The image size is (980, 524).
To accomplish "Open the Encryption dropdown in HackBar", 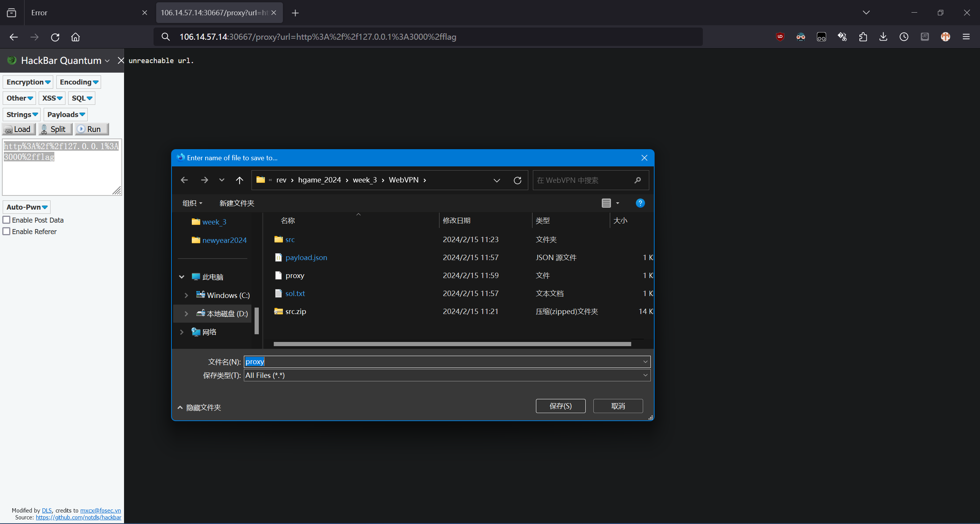I will coord(28,82).
